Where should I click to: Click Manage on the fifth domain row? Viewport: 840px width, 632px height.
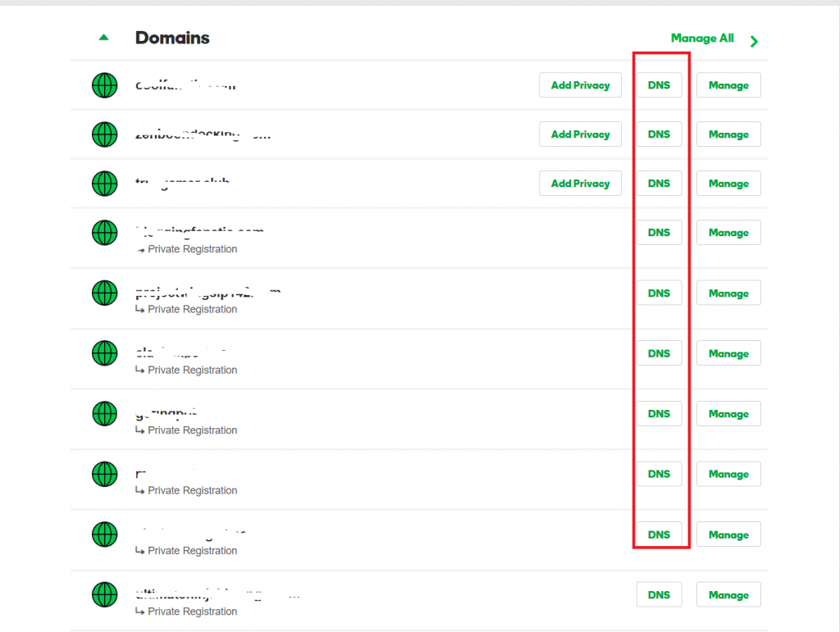728,293
